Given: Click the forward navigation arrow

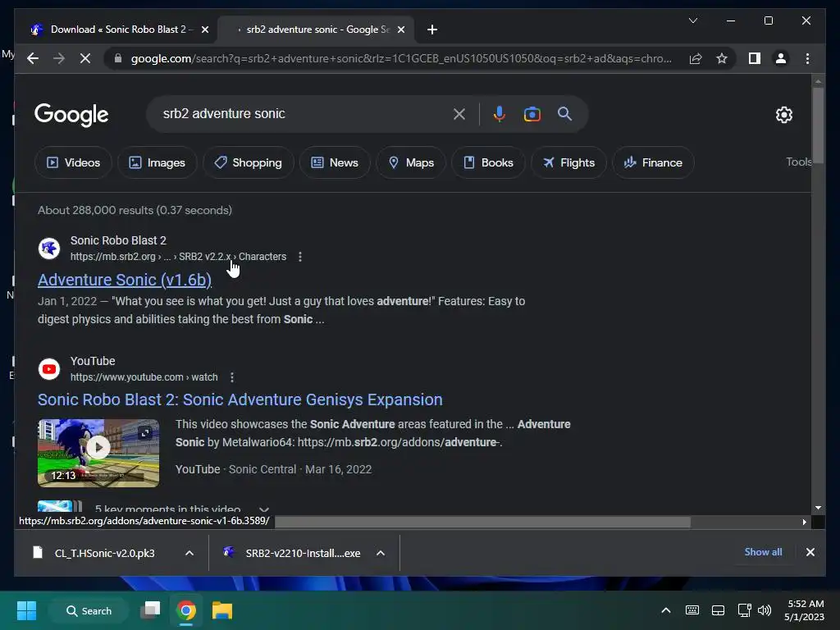Looking at the screenshot, I should [x=59, y=58].
